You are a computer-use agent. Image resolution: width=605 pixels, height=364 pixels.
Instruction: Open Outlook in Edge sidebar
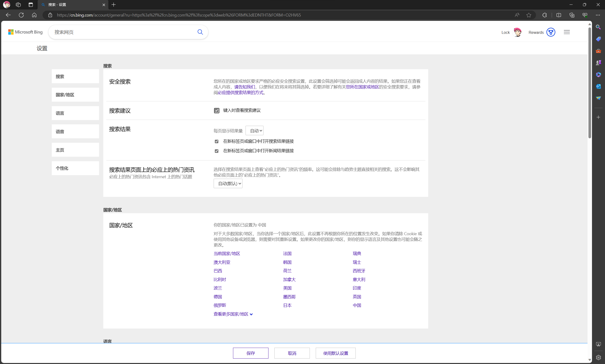pos(598,86)
